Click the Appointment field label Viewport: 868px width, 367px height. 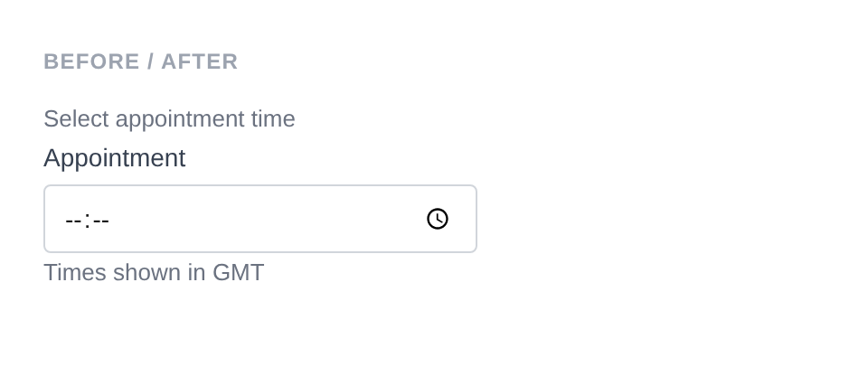pos(114,158)
